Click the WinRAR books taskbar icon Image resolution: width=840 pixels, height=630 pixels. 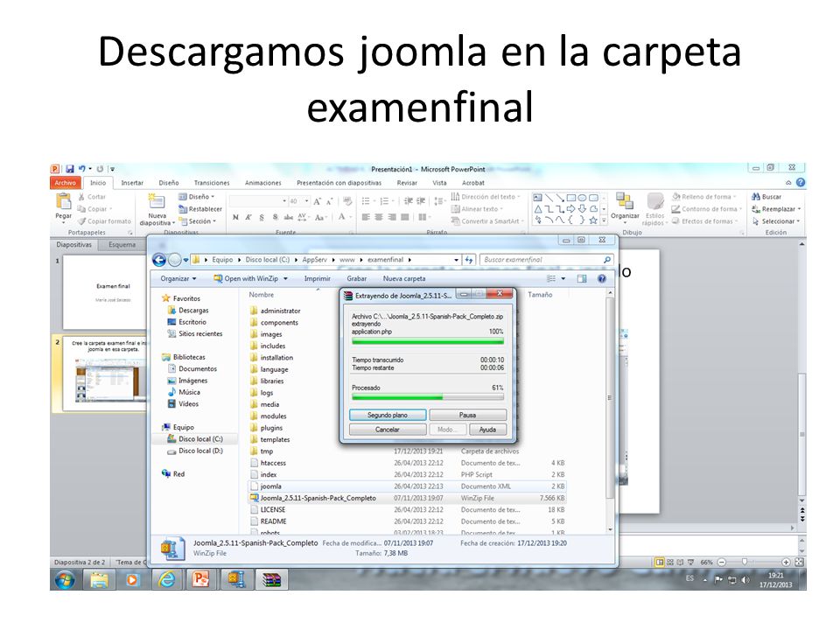(271, 579)
